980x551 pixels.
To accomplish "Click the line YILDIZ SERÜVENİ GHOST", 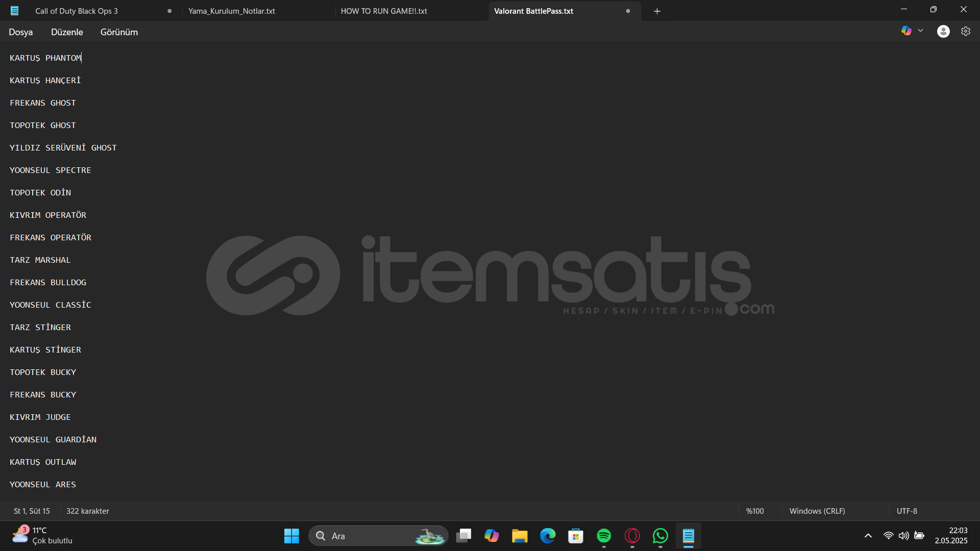I will tap(63, 148).
